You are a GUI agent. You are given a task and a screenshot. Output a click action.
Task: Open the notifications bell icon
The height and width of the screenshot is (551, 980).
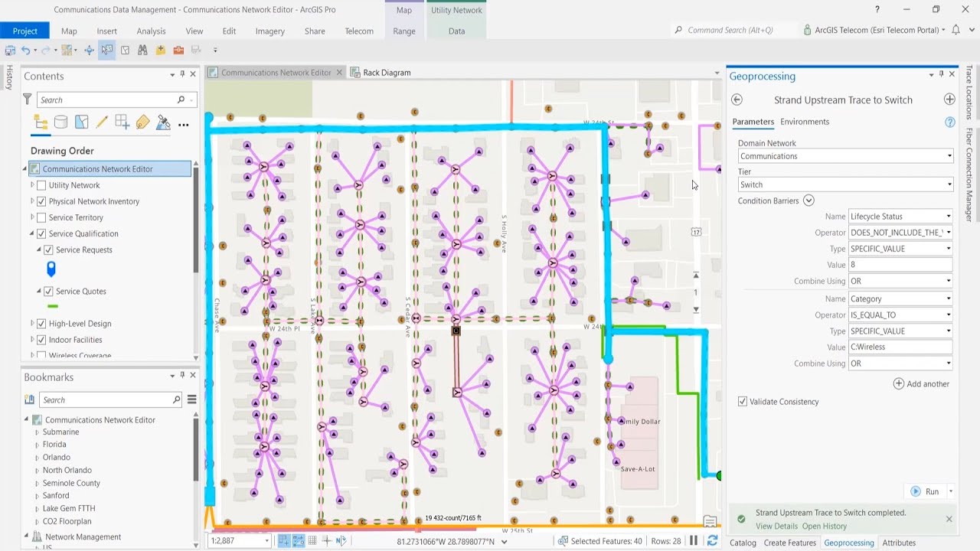point(955,30)
